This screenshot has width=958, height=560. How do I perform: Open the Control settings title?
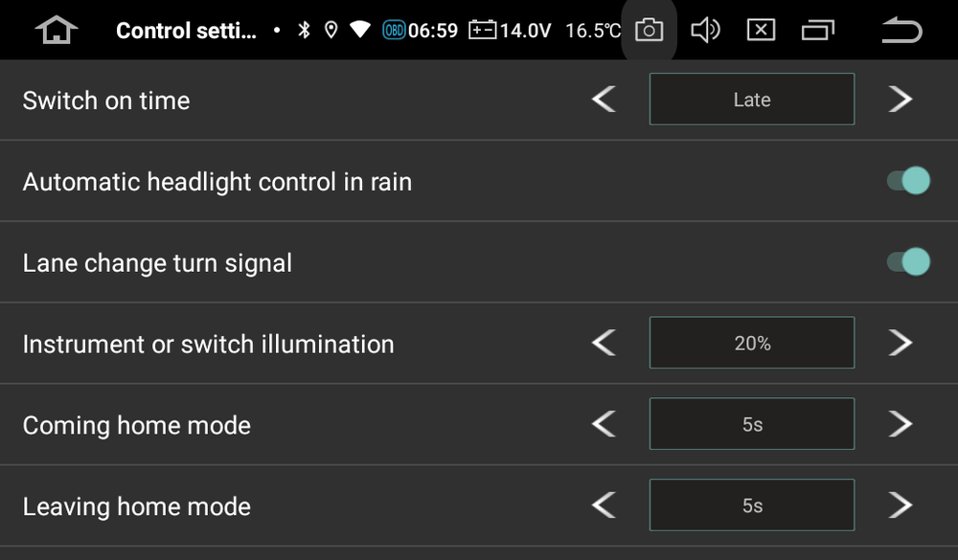pos(185,30)
